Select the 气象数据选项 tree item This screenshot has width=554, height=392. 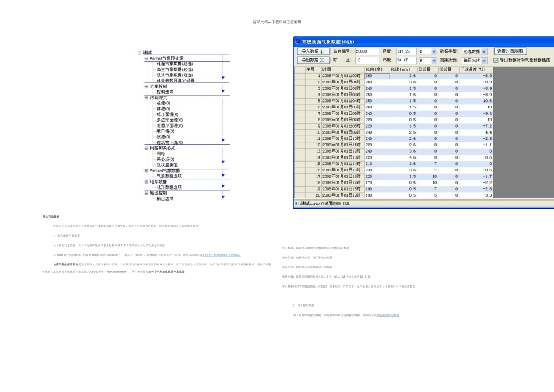(x=169, y=176)
